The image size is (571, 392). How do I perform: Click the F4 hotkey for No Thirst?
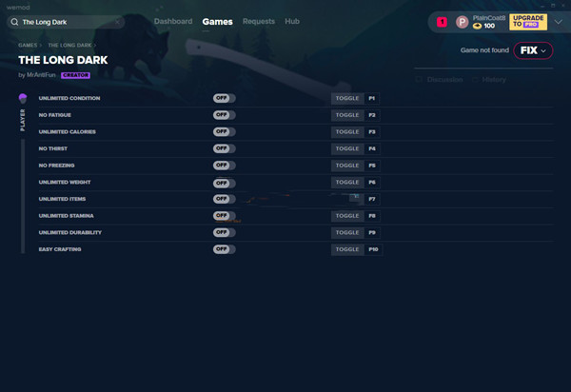click(372, 148)
